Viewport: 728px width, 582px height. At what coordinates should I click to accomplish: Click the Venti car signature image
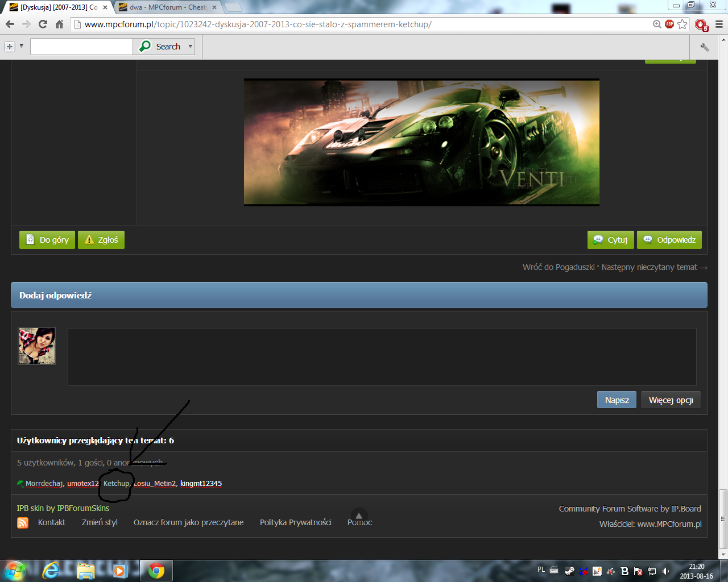click(x=421, y=142)
